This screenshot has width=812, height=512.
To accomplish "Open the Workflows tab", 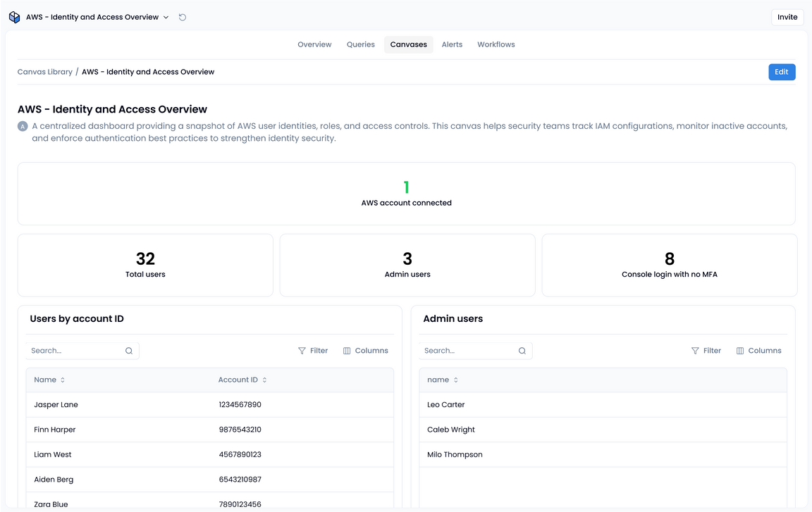I will (496, 44).
